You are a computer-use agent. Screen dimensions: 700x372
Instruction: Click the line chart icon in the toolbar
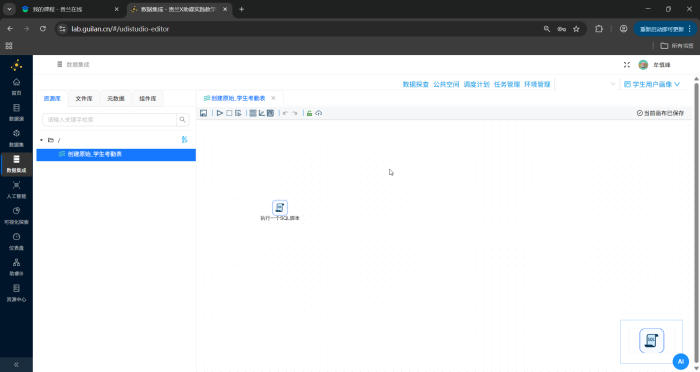pos(262,113)
